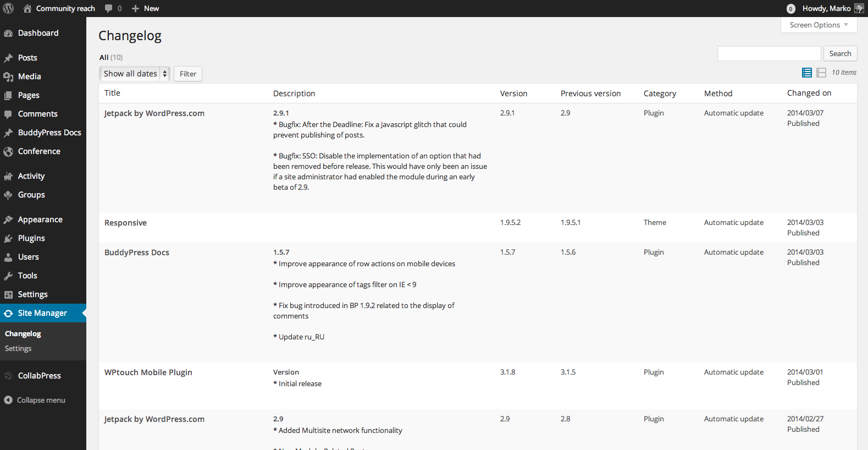This screenshot has width=868, height=450.
Task: Click the 2014/03/01 date cell
Action: (805, 372)
